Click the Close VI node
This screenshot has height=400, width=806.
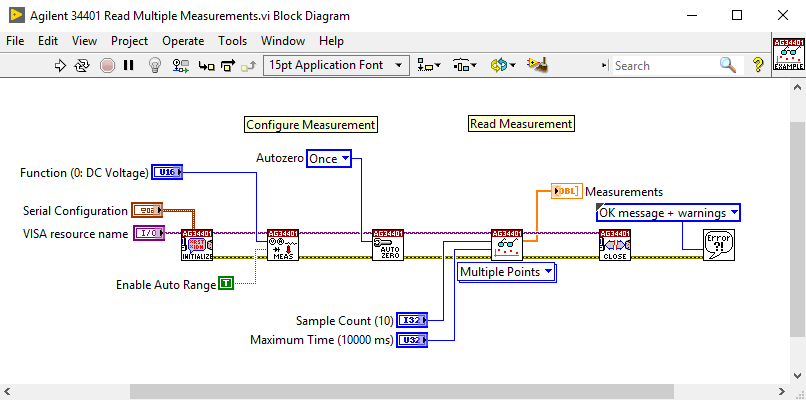click(615, 245)
